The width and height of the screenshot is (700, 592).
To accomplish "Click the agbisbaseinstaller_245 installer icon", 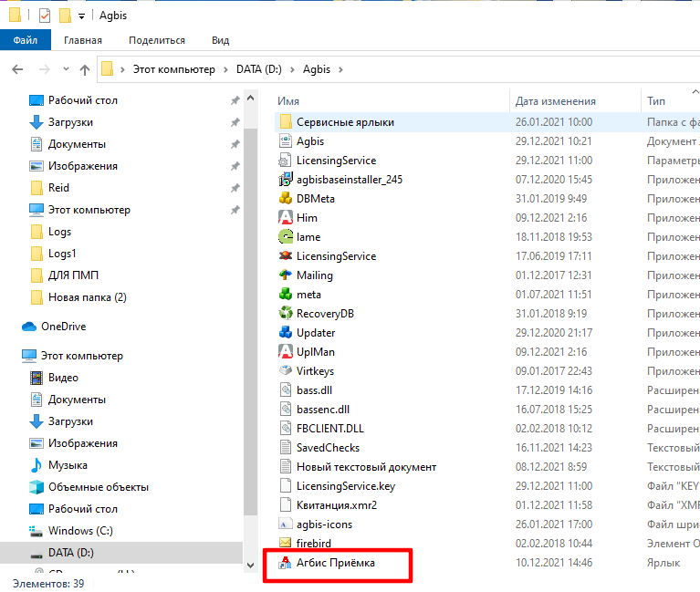I will point(286,180).
